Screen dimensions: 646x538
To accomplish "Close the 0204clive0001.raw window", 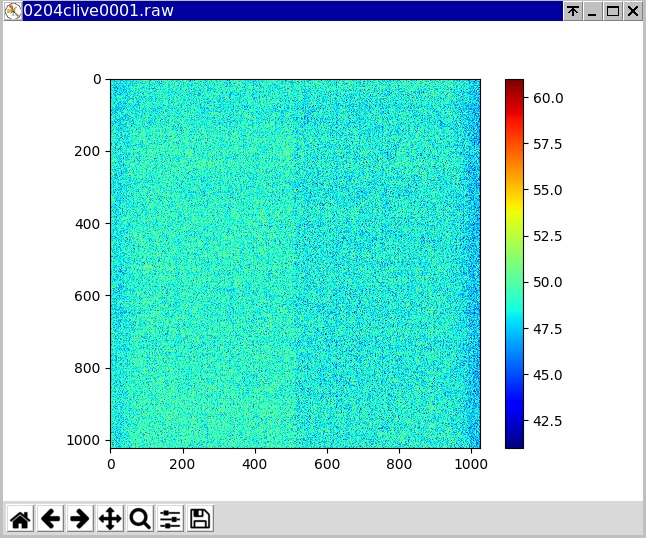I will (x=633, y=11).
